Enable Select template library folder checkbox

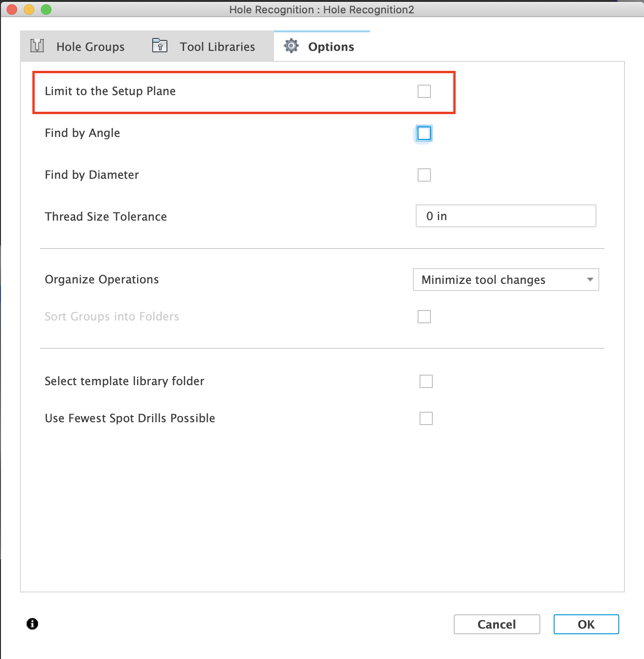point(426,381)
